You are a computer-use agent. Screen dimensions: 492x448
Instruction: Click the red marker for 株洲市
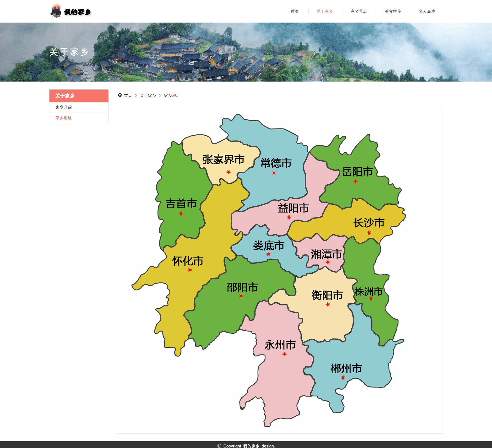(x=371, y=298)
